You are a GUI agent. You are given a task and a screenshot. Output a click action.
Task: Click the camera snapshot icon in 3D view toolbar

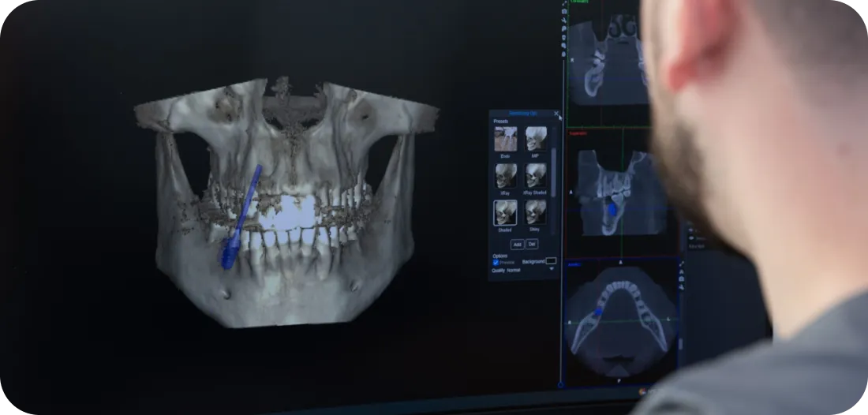564,11
